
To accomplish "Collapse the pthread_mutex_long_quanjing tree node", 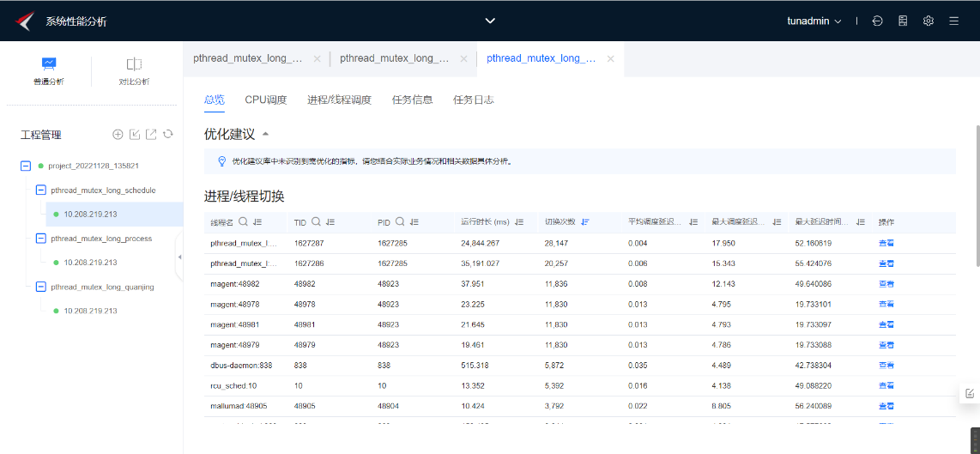I will point(40,287).
